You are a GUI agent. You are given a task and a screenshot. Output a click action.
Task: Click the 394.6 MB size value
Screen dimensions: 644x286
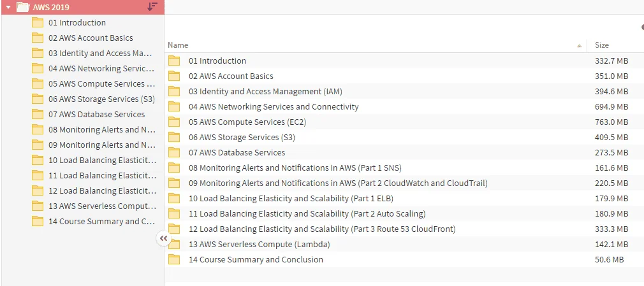pyautogui.click(x=611, y=91)
